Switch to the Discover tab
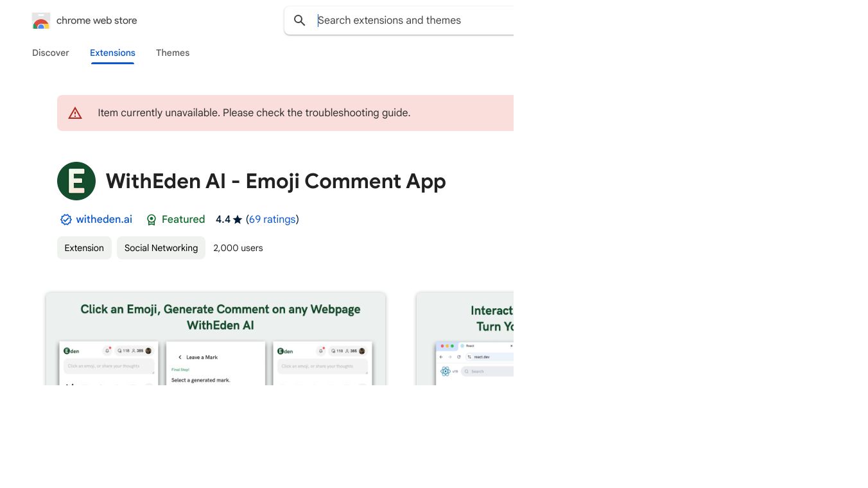The height and width of the screenshot is (488, 868). [51, 53]
